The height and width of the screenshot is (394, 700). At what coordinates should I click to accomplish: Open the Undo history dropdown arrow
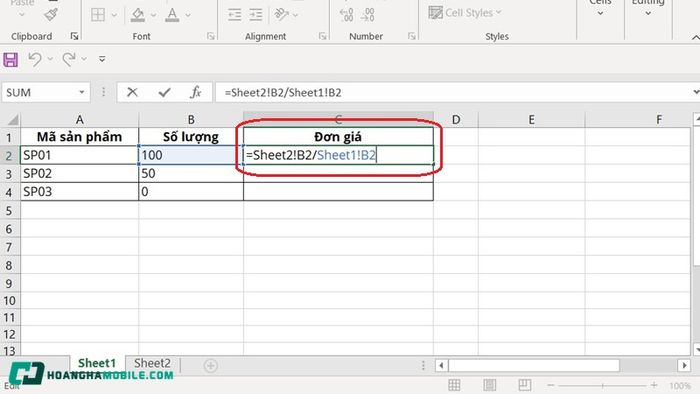click(50, 59)
